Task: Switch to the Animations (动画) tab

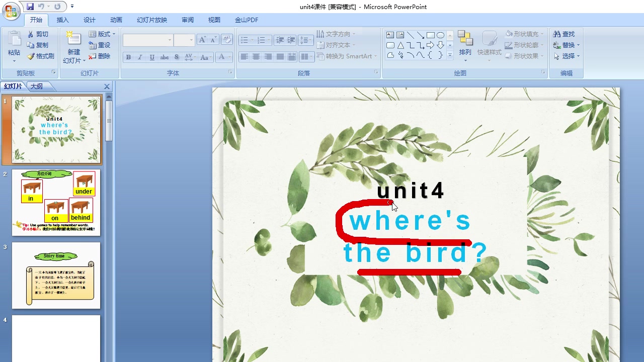Action: [116, 20]
